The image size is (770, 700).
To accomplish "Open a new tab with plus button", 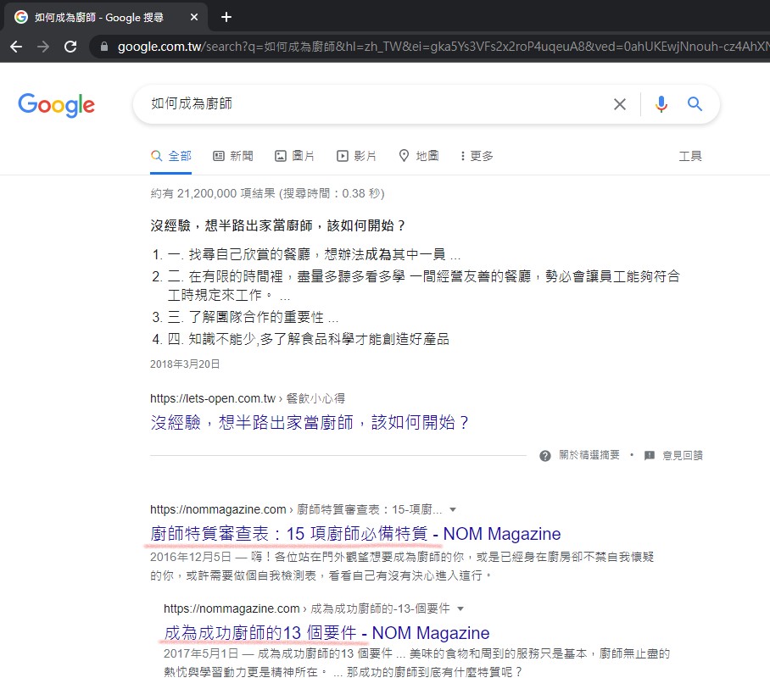I will coord(226,17).
